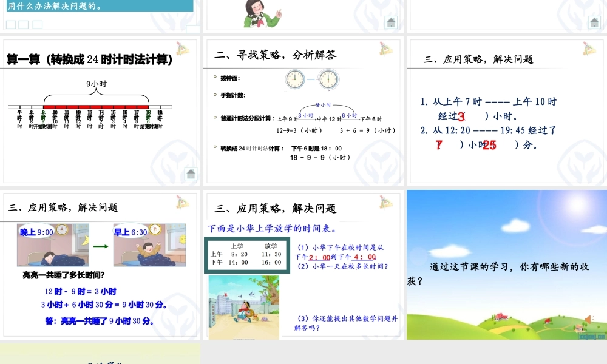The width and height of the screenshot is (607, 364).
Task: Click the compass-ruler logo on 二、寻找策略 slide
Action: pyautogui.click(x=385, y=49)
